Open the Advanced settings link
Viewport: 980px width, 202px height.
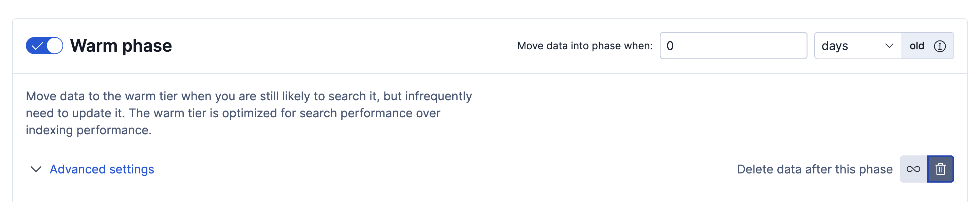(x=102, y=169)
